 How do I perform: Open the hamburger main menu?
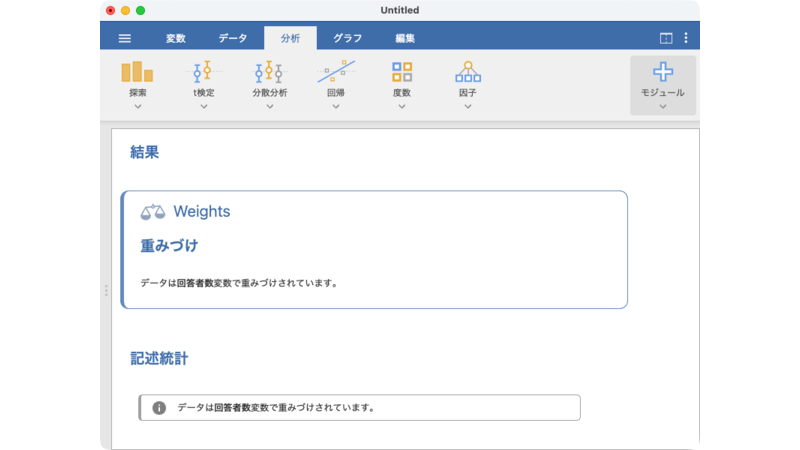(125, 38)
